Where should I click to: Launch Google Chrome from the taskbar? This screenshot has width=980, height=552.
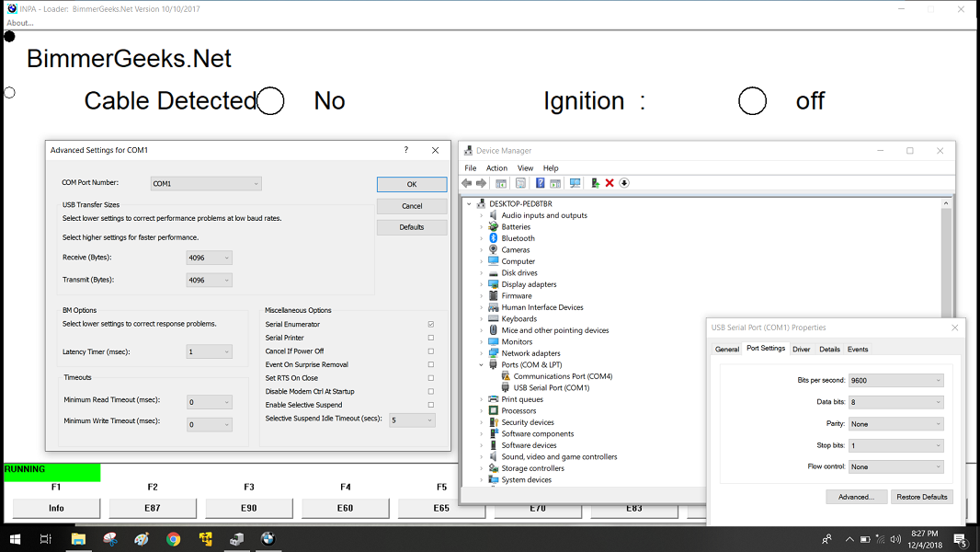pos(173,539)
